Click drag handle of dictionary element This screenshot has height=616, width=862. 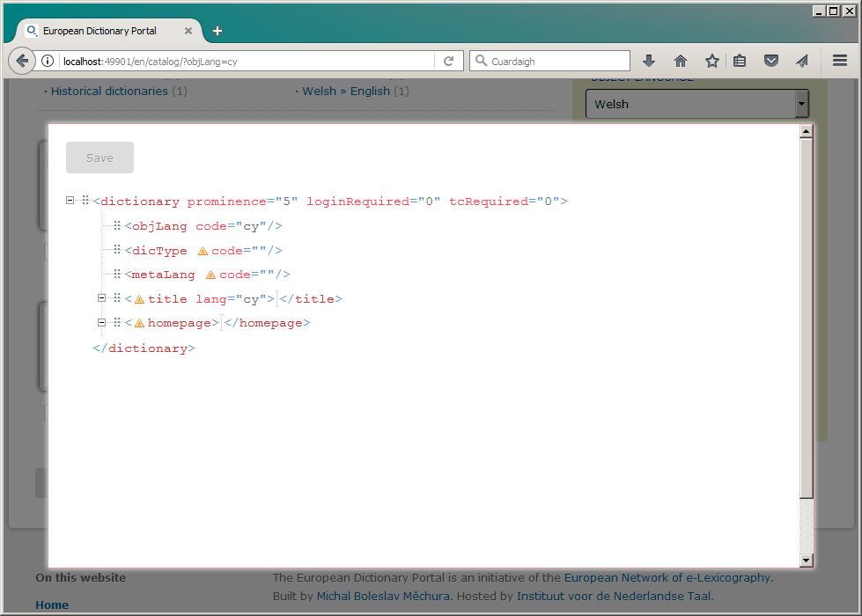point(85,201)
